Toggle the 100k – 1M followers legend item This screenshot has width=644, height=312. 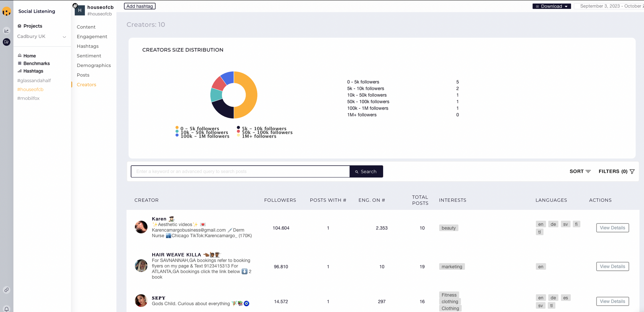point(203,136)
